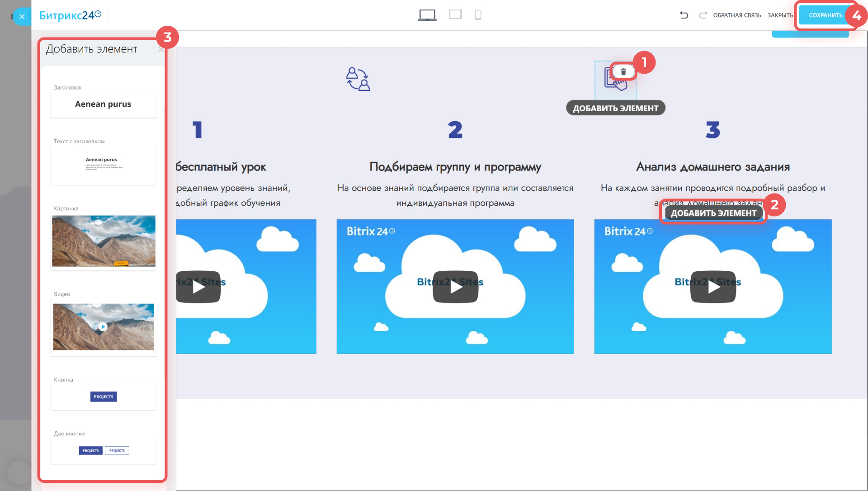
Task: Switch to tablet preview mode
Action: pyautogui.click(x=455, y=15)
